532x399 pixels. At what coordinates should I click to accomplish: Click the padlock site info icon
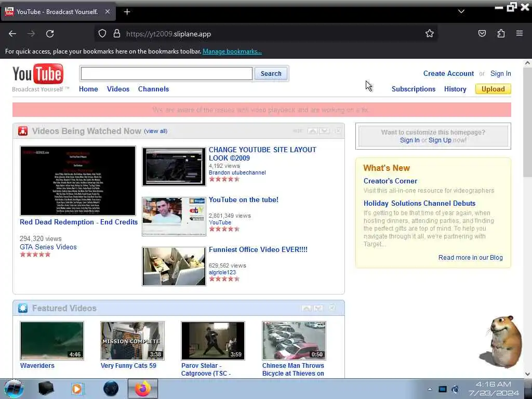tap(117, 34)
